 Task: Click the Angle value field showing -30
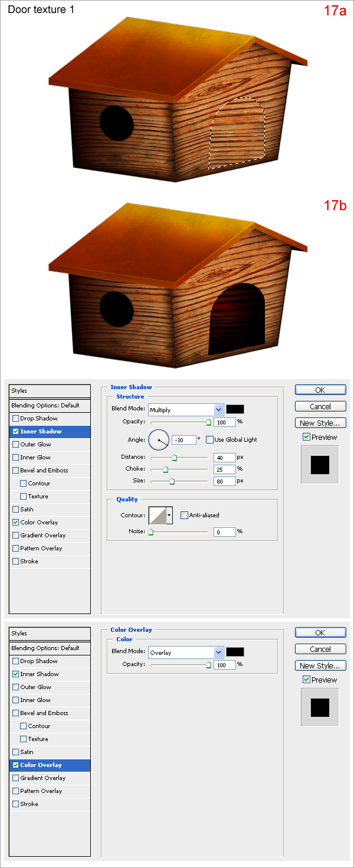click(x=184, y=440)
